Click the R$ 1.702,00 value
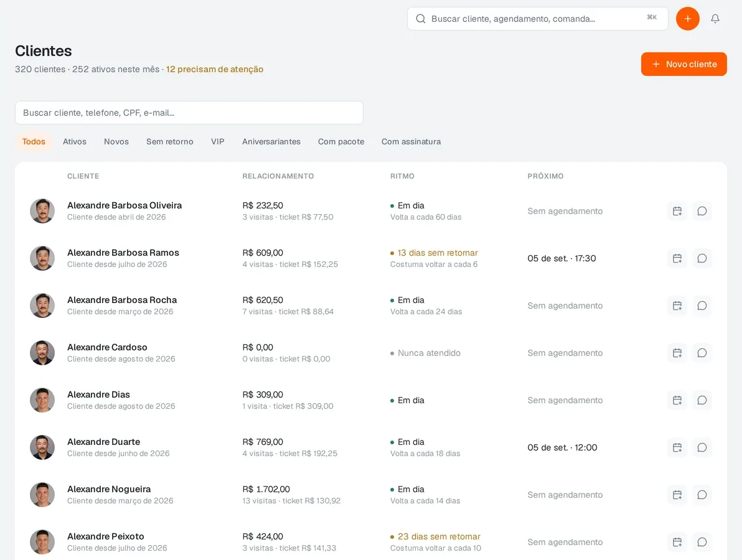742x560 pixels. click(266, 489)
